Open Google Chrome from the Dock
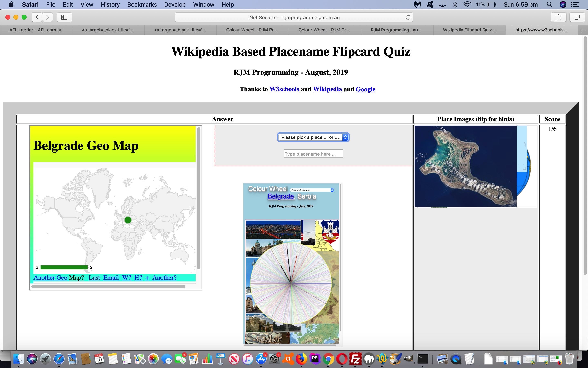Screen dimensions: 588x368 click(x=328, y=359)
